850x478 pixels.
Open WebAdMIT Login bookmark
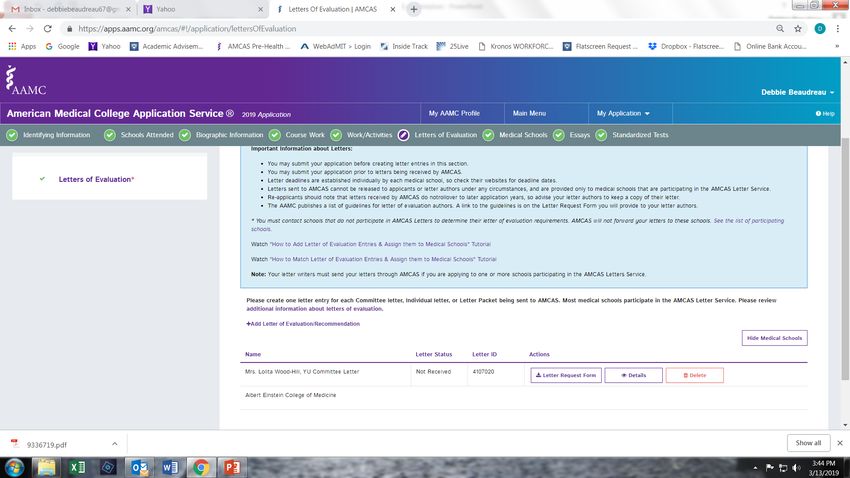click(336, 47)
